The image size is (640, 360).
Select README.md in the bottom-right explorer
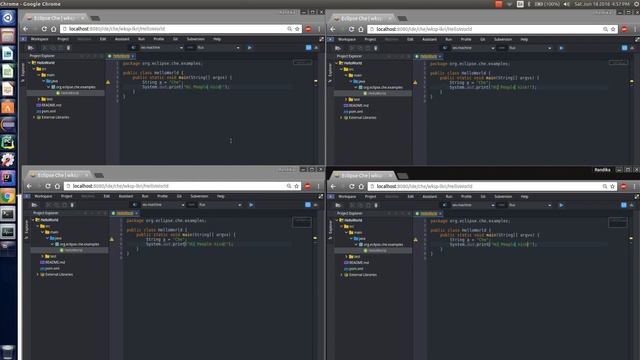(356, 263)
